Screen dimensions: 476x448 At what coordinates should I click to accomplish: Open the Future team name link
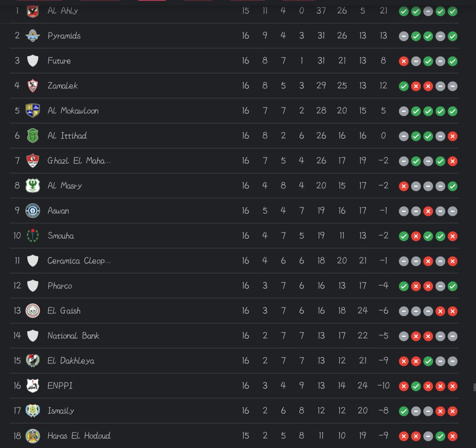pos(59,61)
